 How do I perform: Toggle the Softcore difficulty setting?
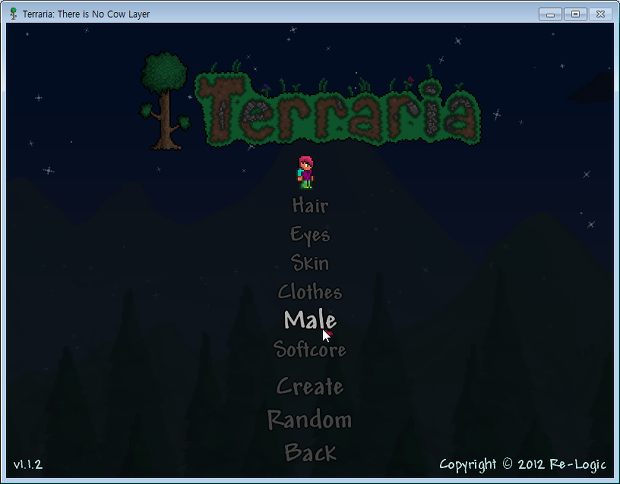point(310,349)
